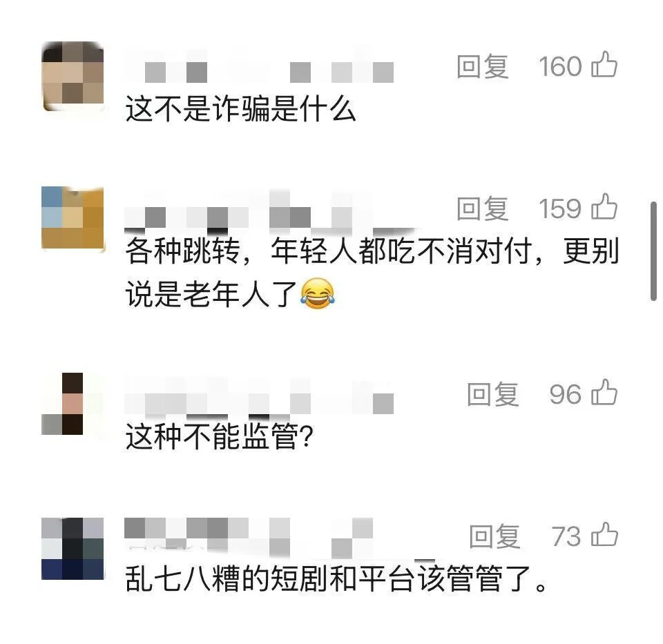Open username above '各种跳转' comment
The height and width of the screenshot is (644, 663).
(259, 211)
